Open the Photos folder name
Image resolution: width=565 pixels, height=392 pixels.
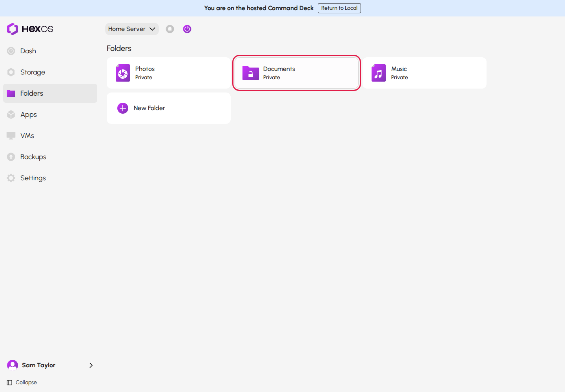(145, 69)
